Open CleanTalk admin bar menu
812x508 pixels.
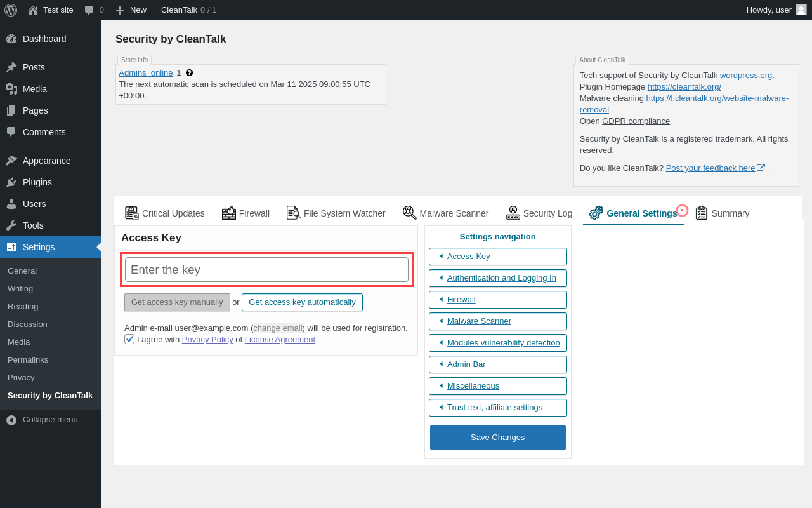[188, 10]
